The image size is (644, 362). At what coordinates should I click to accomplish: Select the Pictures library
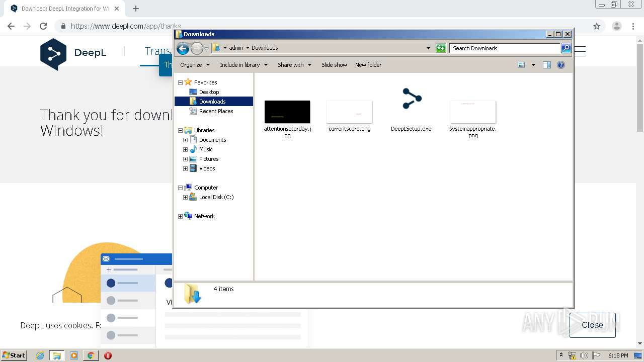pyautogui.click(x=209, y=159)
